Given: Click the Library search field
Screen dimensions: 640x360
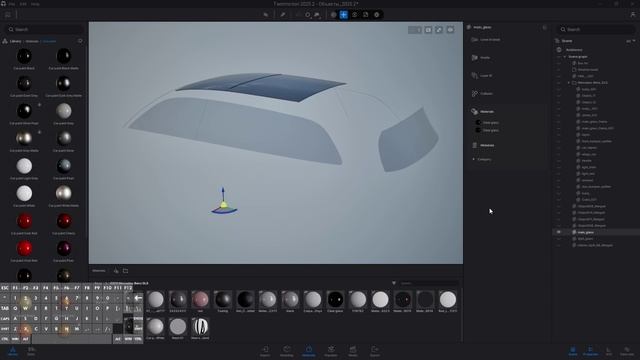Looking at the screenshot, I should click(x=45, y=29).
